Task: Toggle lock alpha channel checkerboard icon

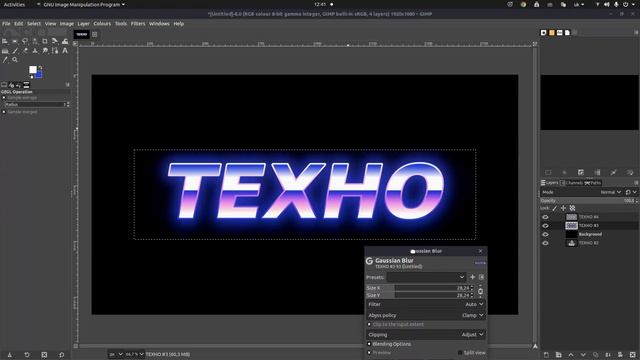Action: 572,208
